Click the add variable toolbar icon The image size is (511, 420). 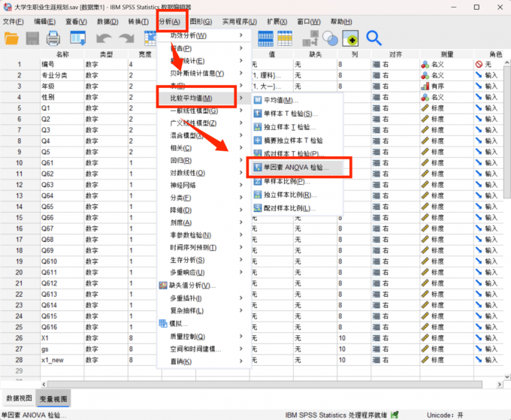pyautogui.click(x=350, y=38)
